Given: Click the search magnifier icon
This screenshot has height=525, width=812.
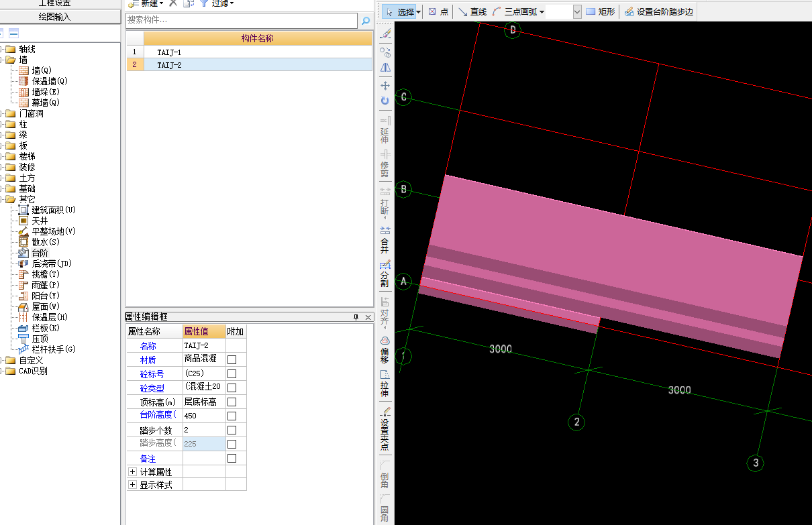Looking at the screenshot, I should 366,21.
